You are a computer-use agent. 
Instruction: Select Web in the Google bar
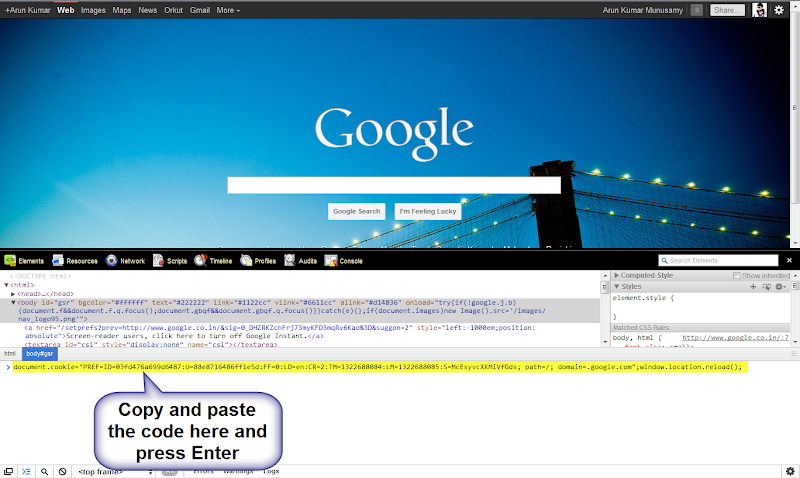point(65,10)
